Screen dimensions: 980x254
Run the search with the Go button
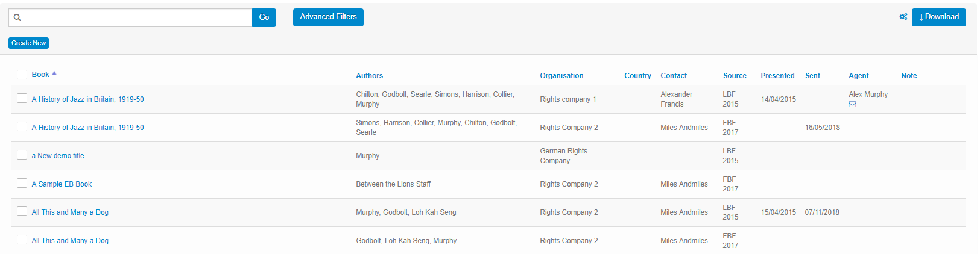tap(264, 17)
